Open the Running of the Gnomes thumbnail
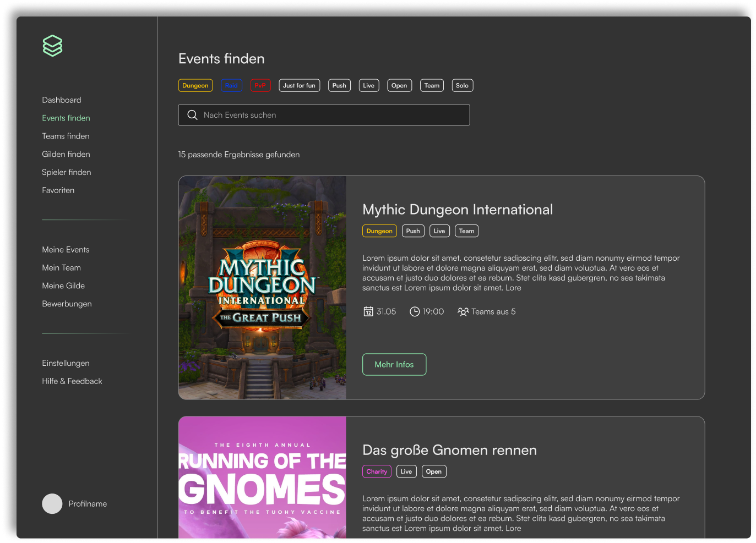This screenshot has width=756, height=543. click(x=262, y=478)
